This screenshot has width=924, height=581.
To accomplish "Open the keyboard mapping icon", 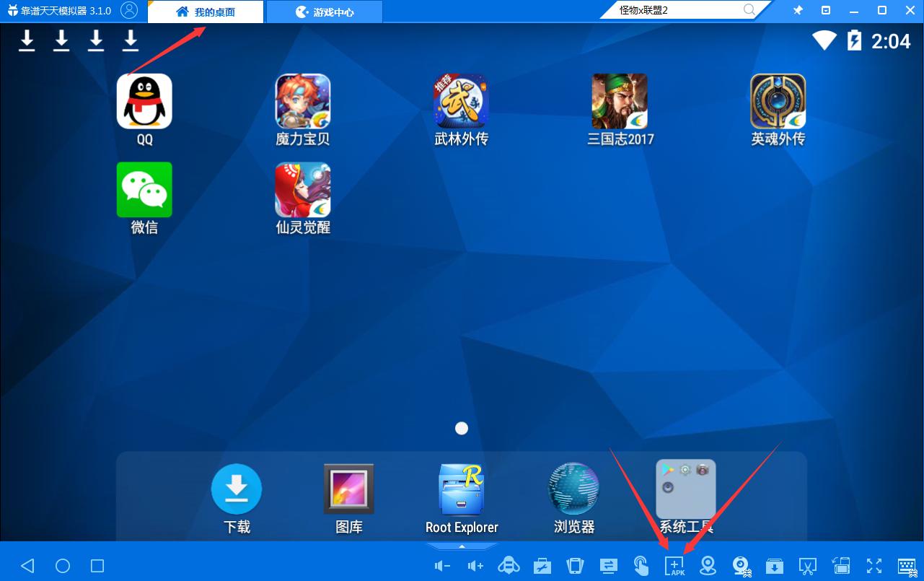I will tap(907, 566).
